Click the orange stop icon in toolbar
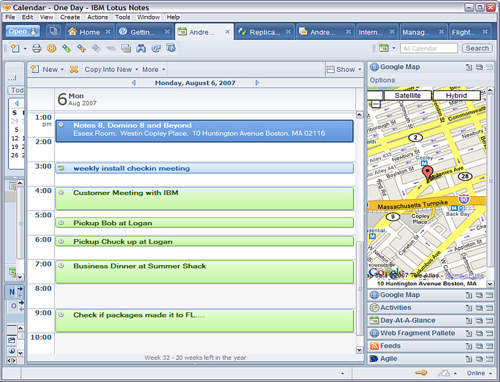This screenshot has width=500, height=382. click(51, 48)
